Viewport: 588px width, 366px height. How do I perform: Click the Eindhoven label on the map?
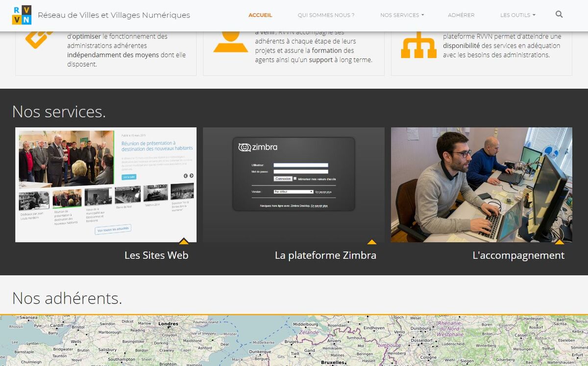374,328
